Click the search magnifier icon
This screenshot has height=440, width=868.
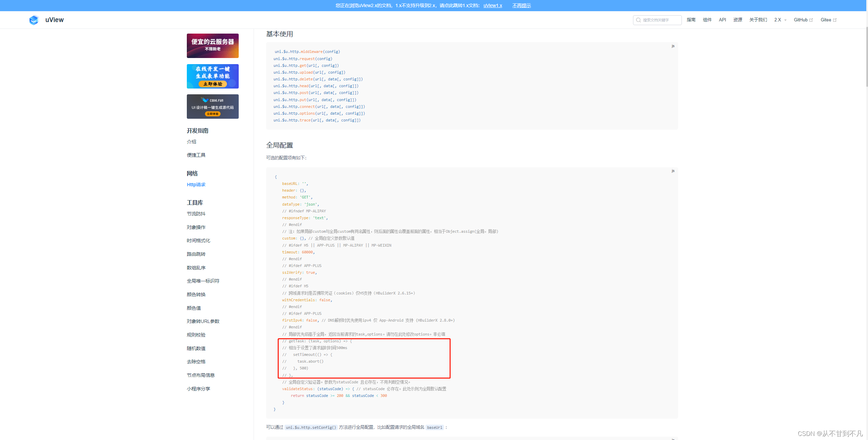point(638,20)
